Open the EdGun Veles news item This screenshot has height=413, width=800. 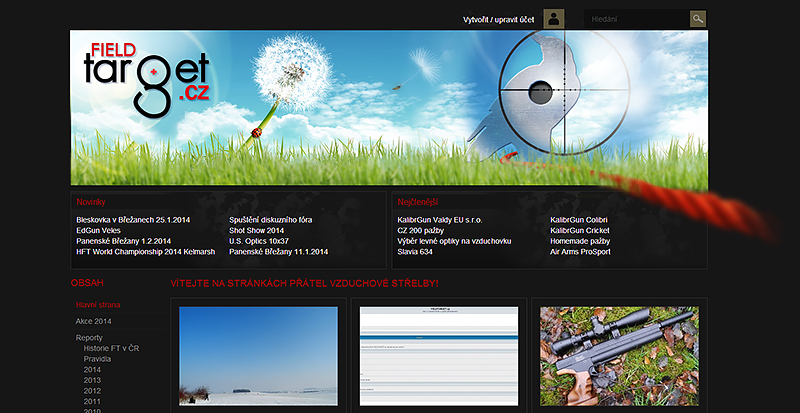pyautogui.click(x=98, y=231)
